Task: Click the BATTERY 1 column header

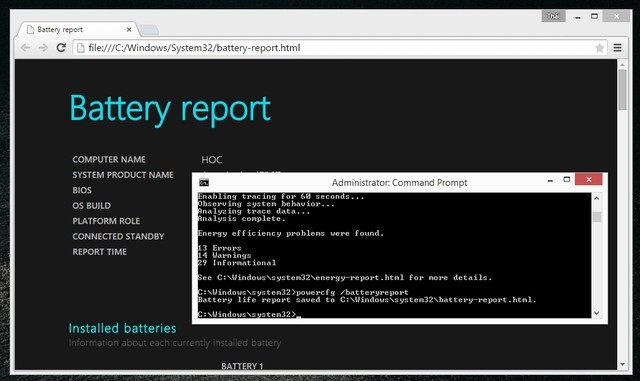Action: tap(242, 366)
